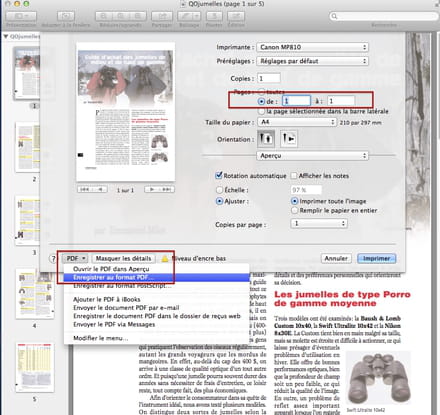This screenshot has width=440, height=415.
Task: Open the Partager share button
Action: coord(162,16)
